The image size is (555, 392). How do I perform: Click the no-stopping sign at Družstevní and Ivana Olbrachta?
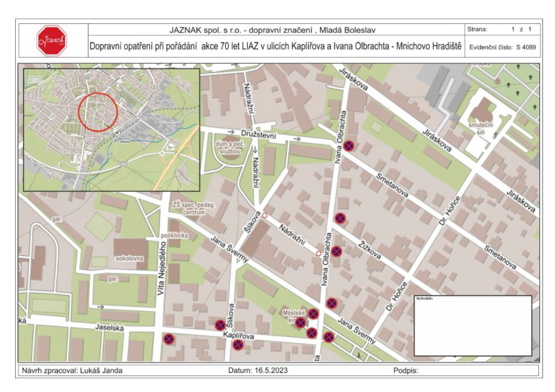pyautogui.click(x=350, y=145)
